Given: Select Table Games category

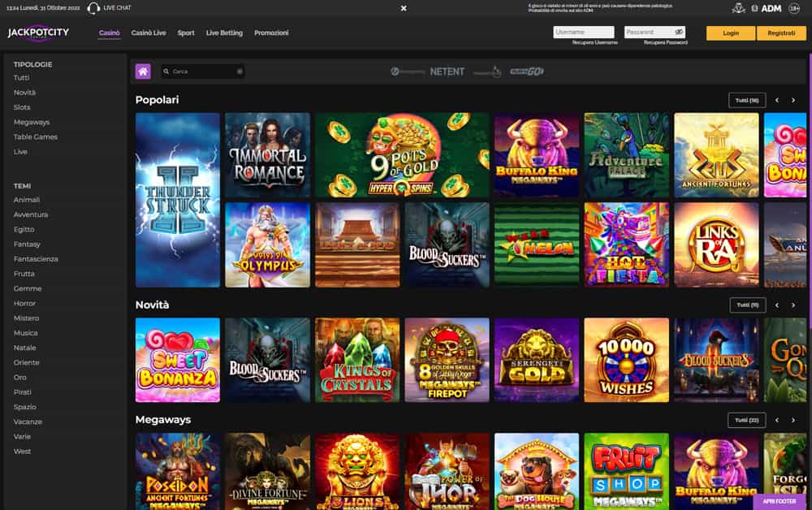Looking at the screenshot, I should [x=35, y=136].
